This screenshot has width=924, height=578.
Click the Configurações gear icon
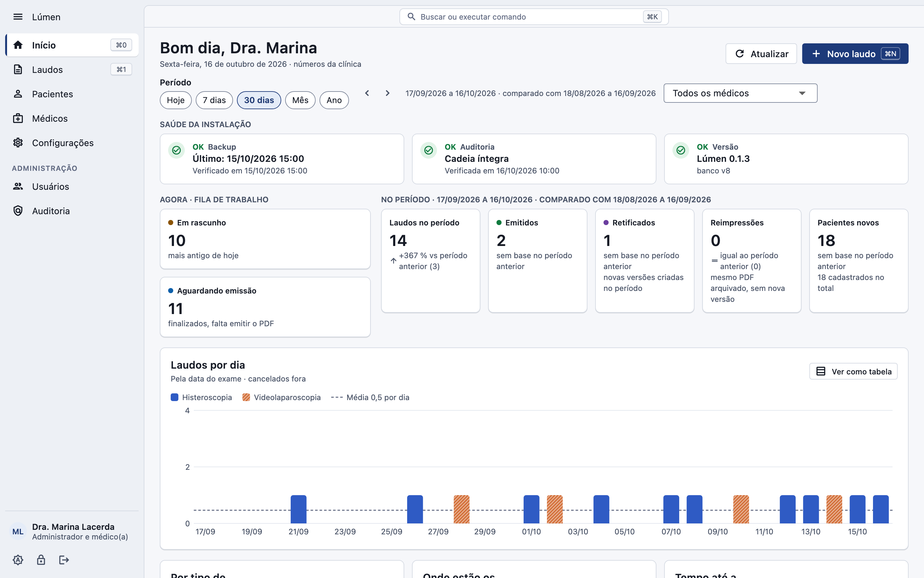pyautogui.click(x=18, y=143)
